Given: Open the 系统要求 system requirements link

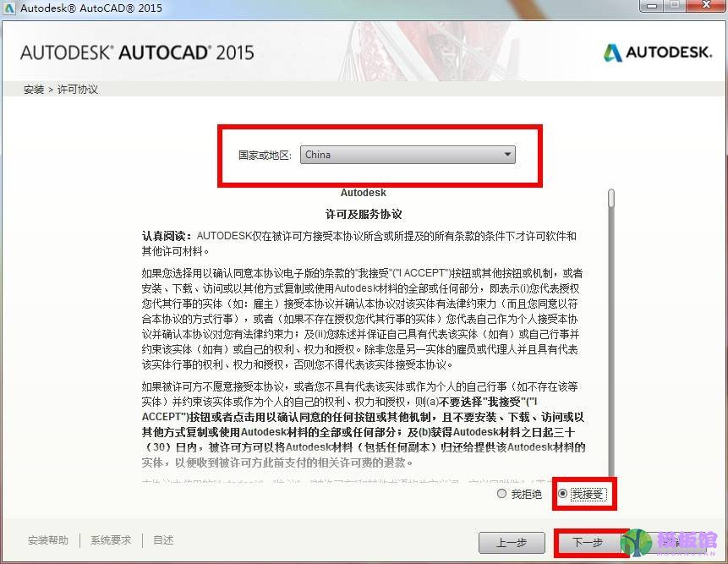Looking at the screenshot, I should (111, 540).
